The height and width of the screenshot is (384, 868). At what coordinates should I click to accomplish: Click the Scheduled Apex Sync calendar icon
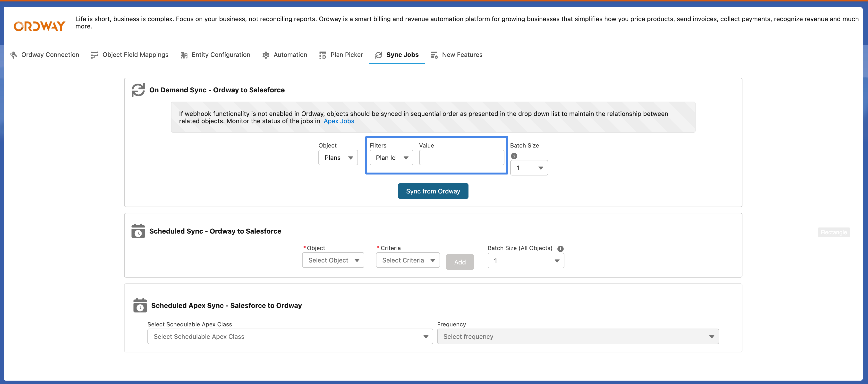(140, 305)
